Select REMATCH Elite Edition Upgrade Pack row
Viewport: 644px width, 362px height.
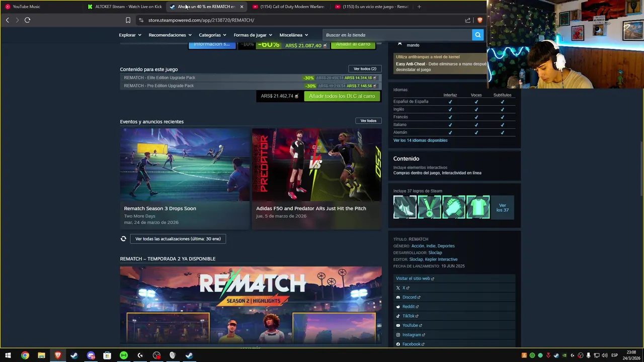[251, 78]
